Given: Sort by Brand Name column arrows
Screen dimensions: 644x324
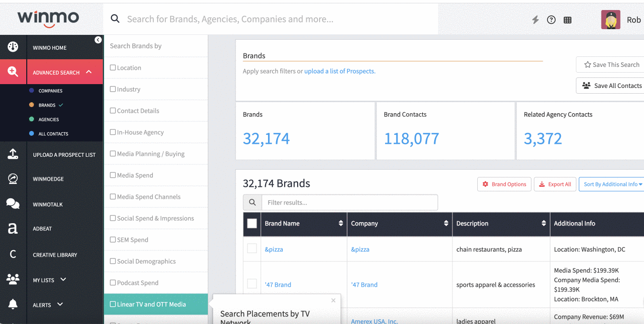Looking at the screenshot, I should pyautogui.click(x=341, y=223).
